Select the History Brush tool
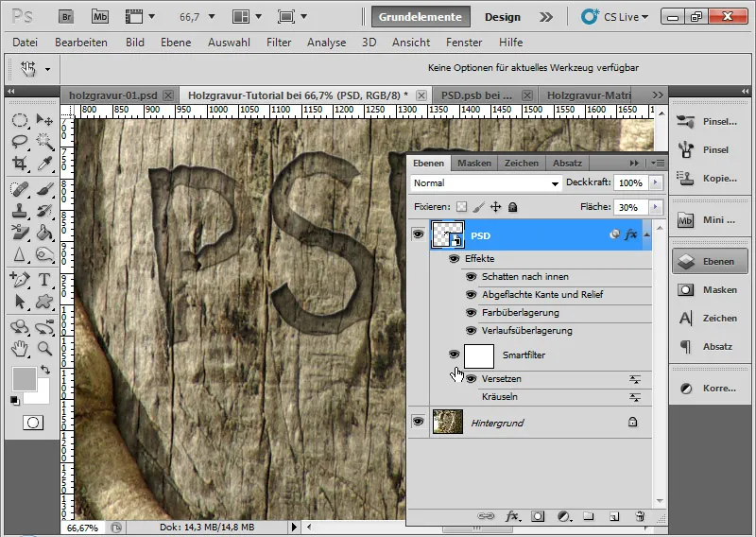 44,211
